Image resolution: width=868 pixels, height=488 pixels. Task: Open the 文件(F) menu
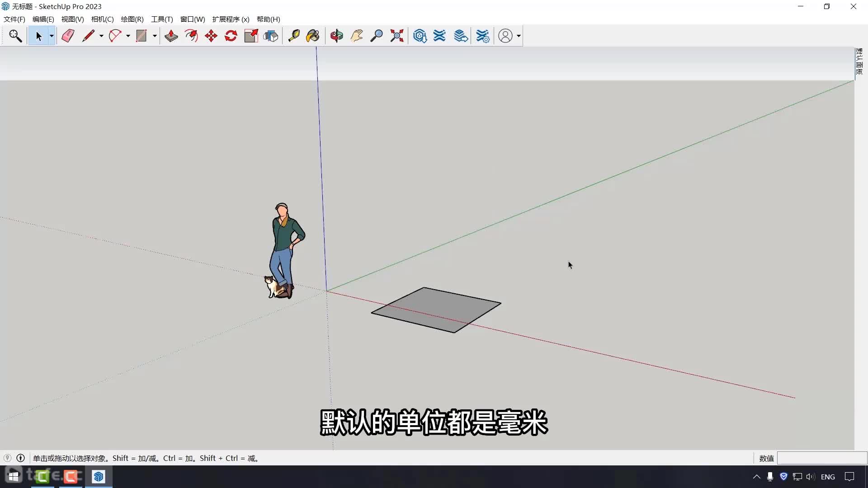coord(14,19)
